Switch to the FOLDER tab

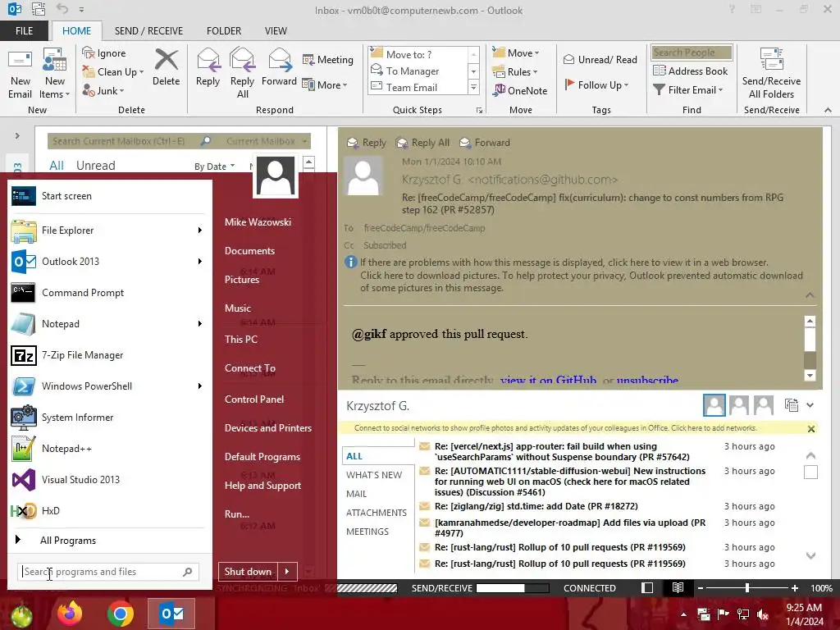(x=224, y=31)
